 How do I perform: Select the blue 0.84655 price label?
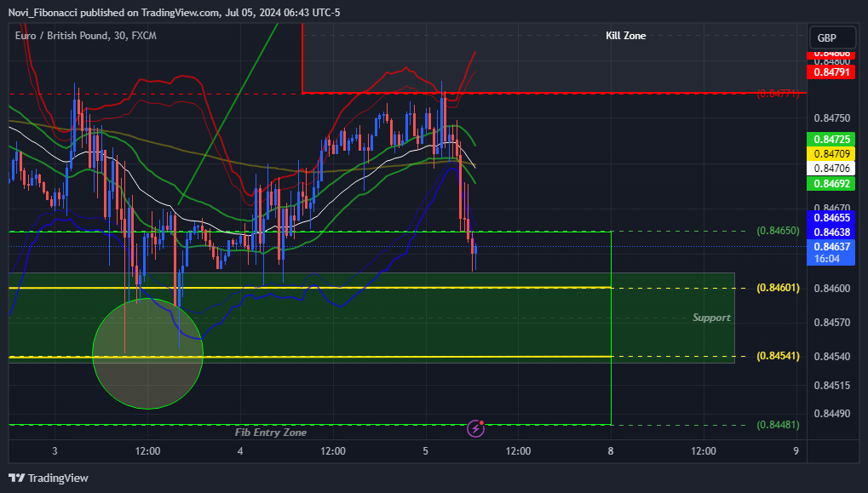click(831, 217)
